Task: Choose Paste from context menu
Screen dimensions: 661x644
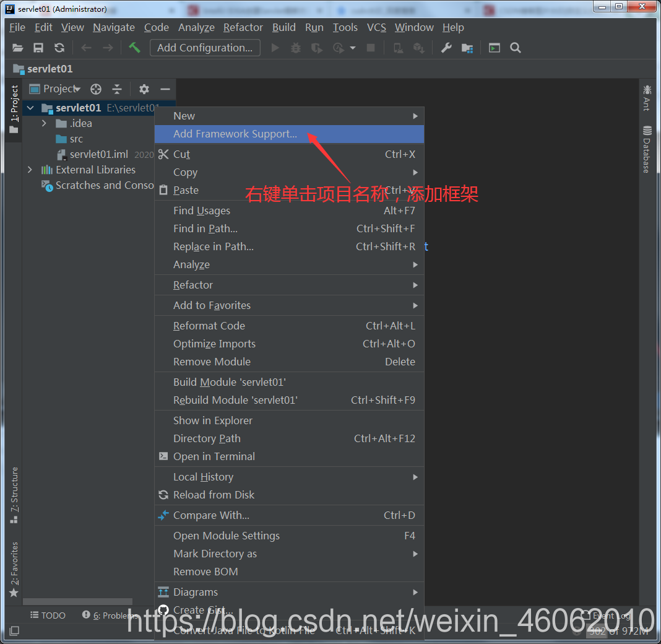Action: pos(289,190)
